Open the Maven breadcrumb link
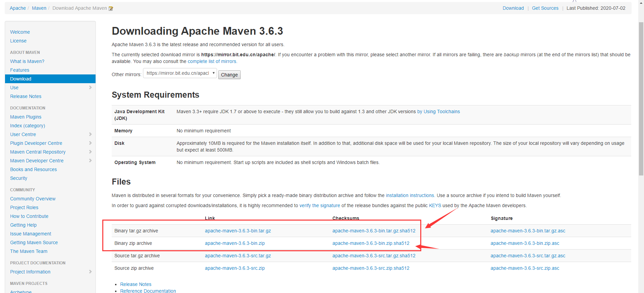The width and height of the screenshot is (644, 293). pyautogui.click(x=39, y=8)
